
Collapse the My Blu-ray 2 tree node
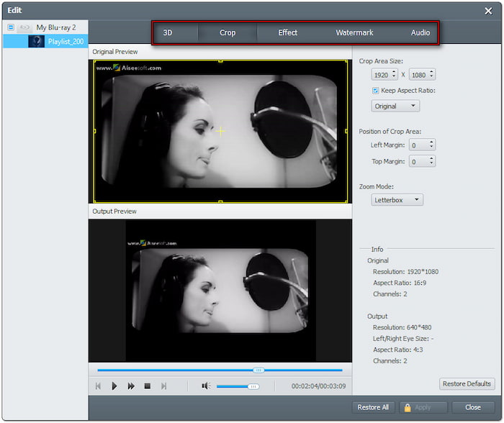11,27
